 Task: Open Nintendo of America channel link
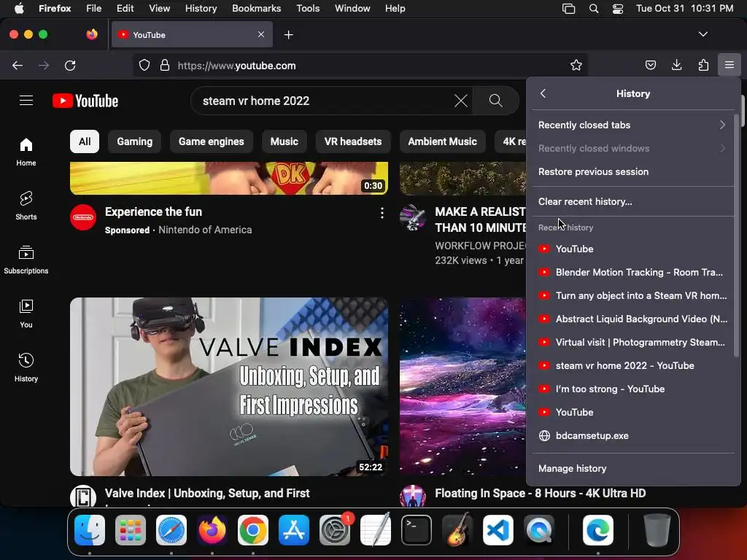click(x=205, y=230)
